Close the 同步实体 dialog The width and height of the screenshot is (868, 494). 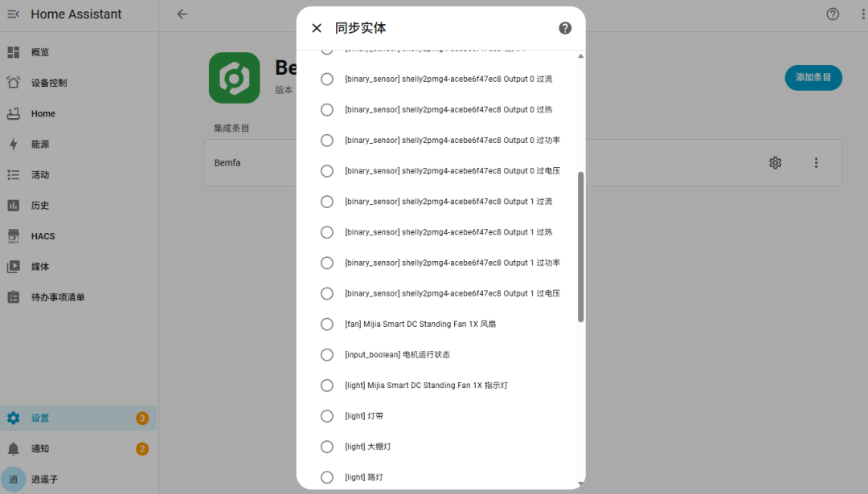coord(317,28)
